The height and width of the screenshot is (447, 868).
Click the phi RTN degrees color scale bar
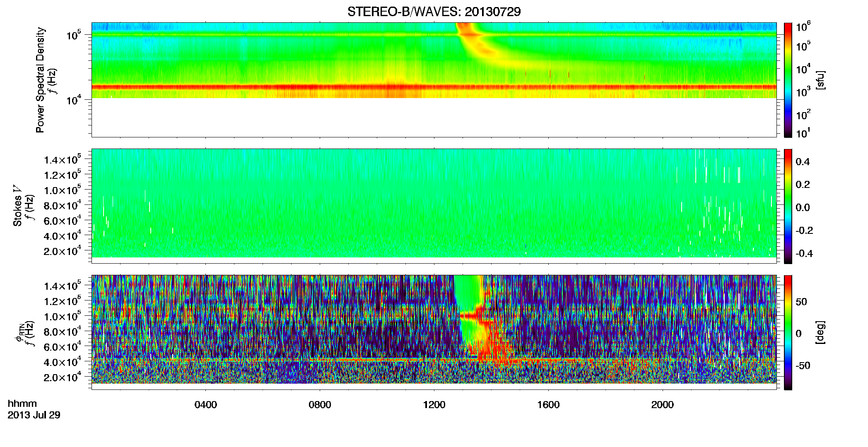click(x=788, y=332)
